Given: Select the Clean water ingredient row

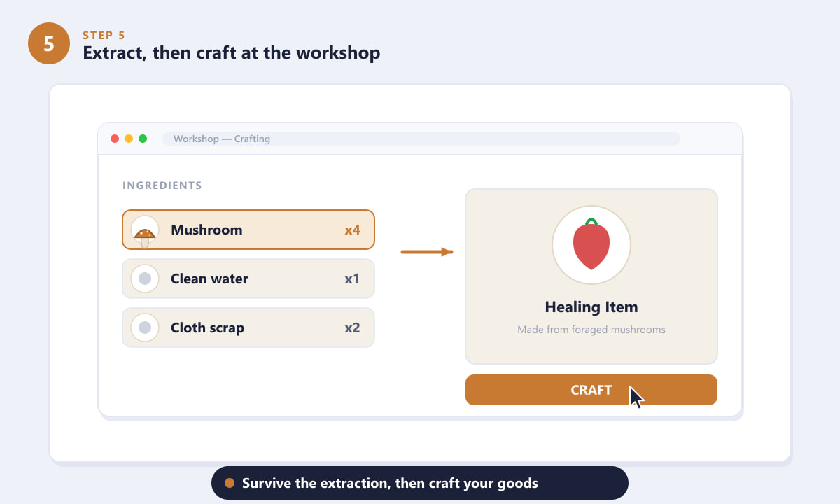Looking at the screenshot, I should click(248, 279).
